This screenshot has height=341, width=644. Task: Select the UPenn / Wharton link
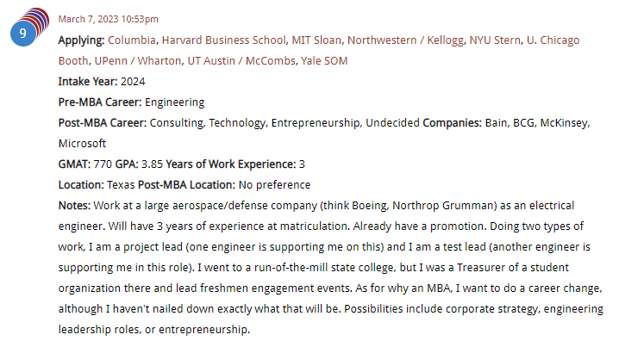pyautogui.click(x=138, y=61)
